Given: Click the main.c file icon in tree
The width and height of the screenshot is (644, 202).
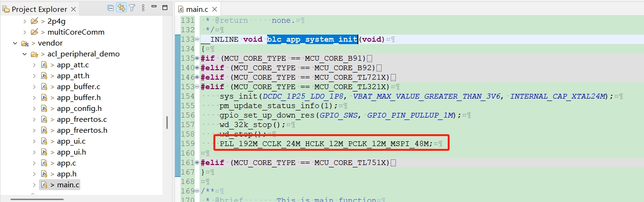Looking at the screenshot, I should click(x=44, y=185).
